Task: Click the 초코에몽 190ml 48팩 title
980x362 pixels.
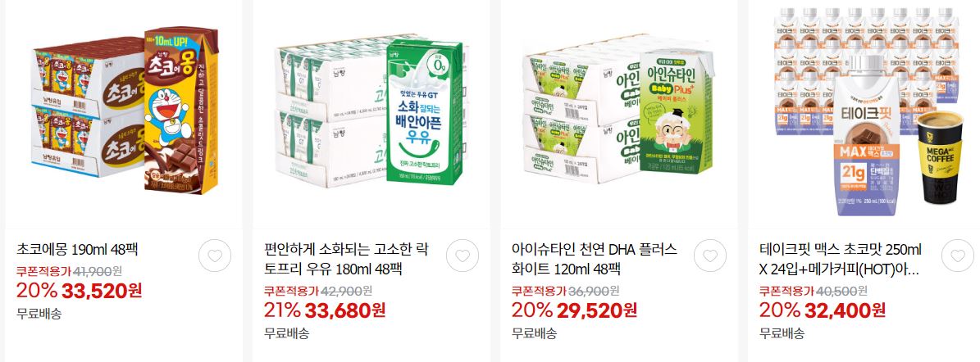Action: tap(77, 251)
